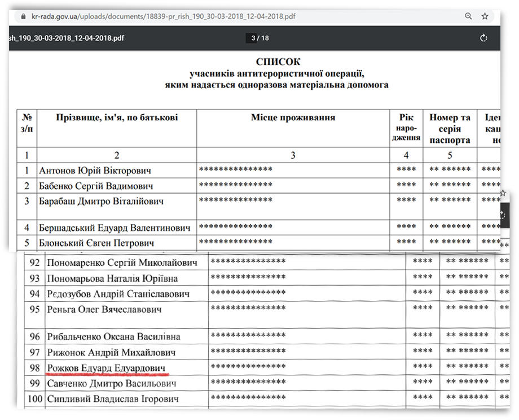Select the name Пономаренко Сергій Миколайович
Viewport: 519px width, 420px height.
pyautogui.click(x=122, y=262)
